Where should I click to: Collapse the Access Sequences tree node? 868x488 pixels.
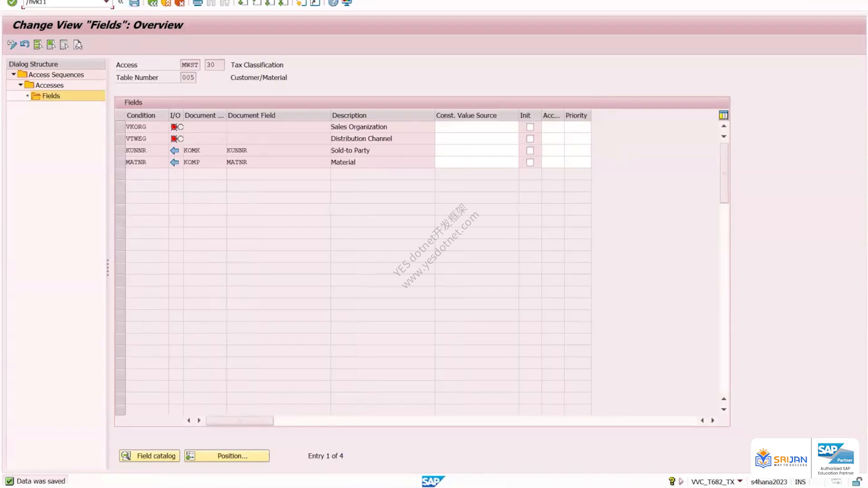pos(14,74)
